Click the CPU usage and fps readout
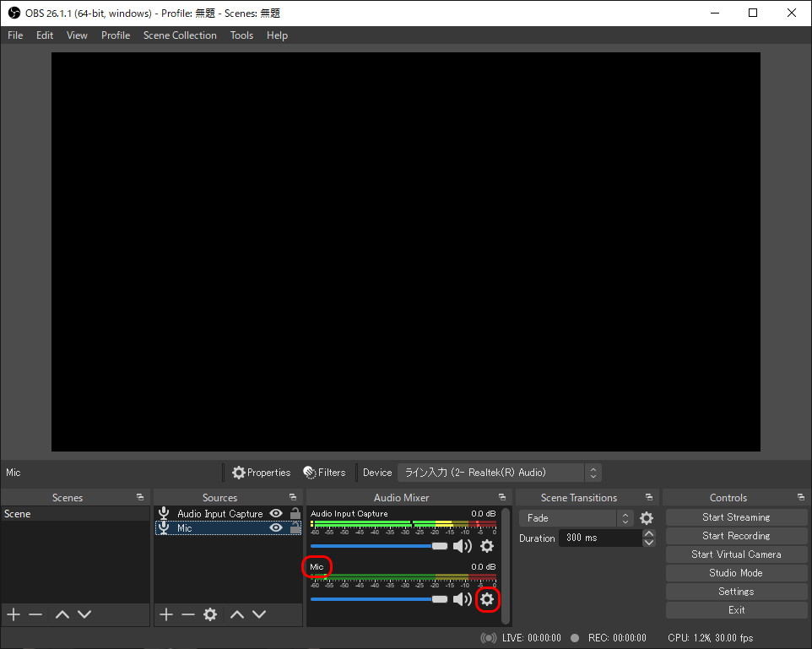The height and width of the screenshot is (649, 812). 710,637
